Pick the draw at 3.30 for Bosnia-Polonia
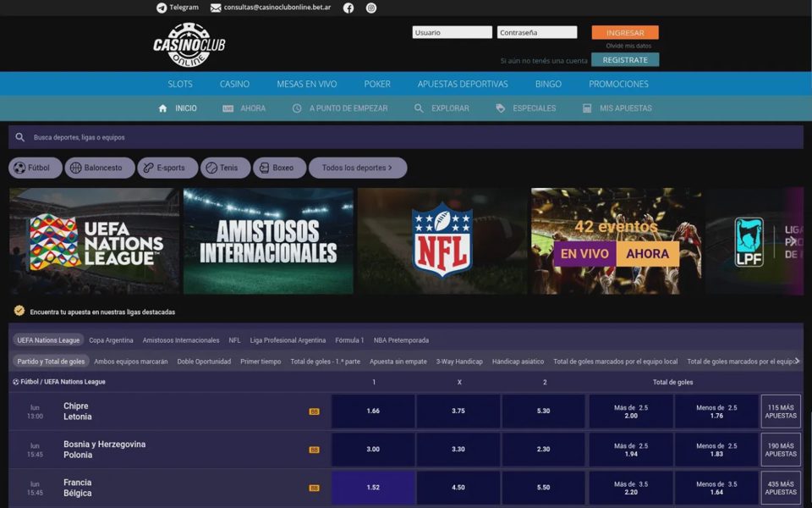The height and width of the screenshot is (508, 812). click(458, 450)
